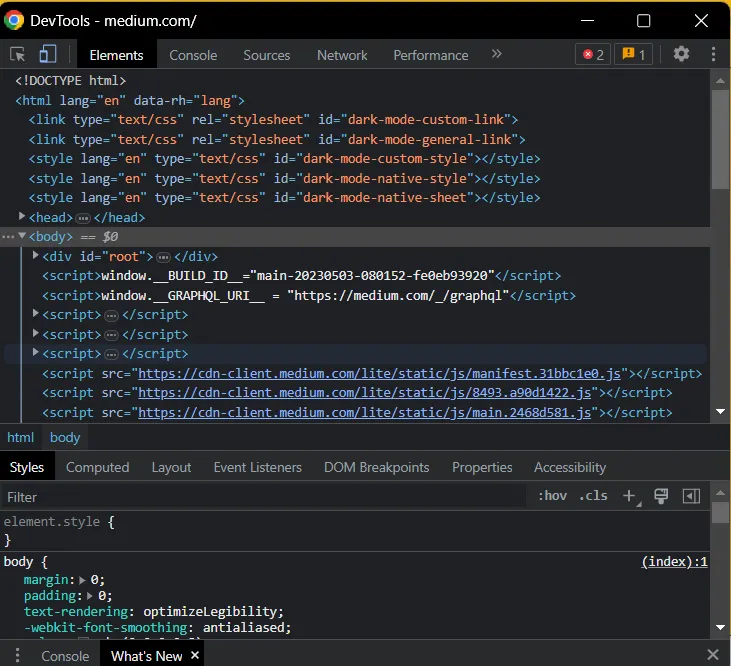This screenshot has width=731, height=666.
Task: Open the Properties pane tab
Action: click(x=482, y=467)
